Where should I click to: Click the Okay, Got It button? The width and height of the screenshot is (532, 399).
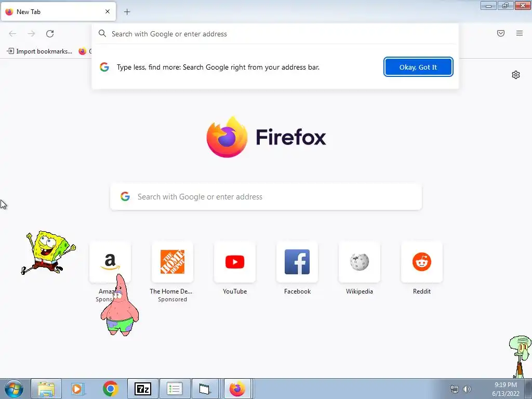pos(418,67)
